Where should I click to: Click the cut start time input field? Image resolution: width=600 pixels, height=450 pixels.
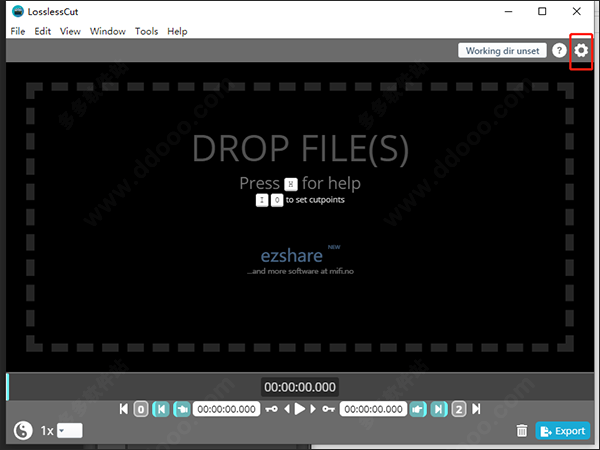[227, 409]
